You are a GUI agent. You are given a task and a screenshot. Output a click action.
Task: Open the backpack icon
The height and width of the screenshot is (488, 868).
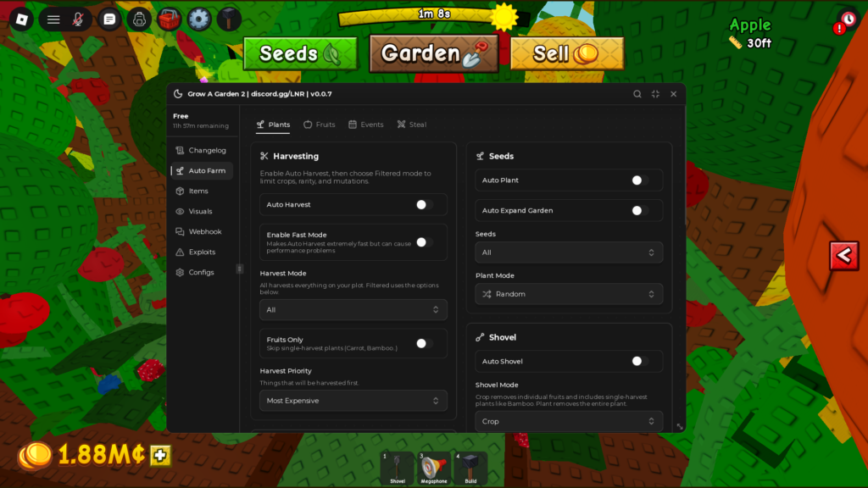pos(139,19)
